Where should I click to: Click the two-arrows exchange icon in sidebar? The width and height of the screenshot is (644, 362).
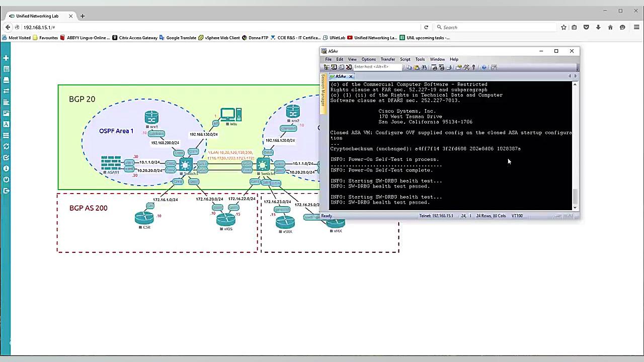click(x=6, y=91)
